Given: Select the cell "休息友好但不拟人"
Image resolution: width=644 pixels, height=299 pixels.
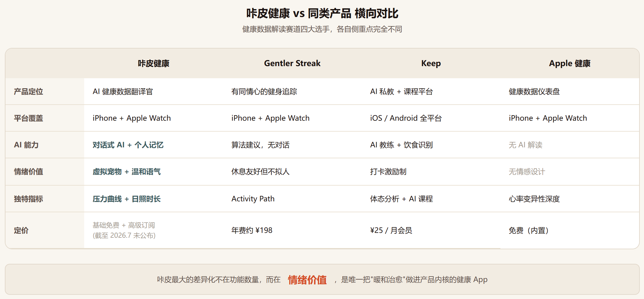Looking at the screenshot, I should (x=261, y=172).
